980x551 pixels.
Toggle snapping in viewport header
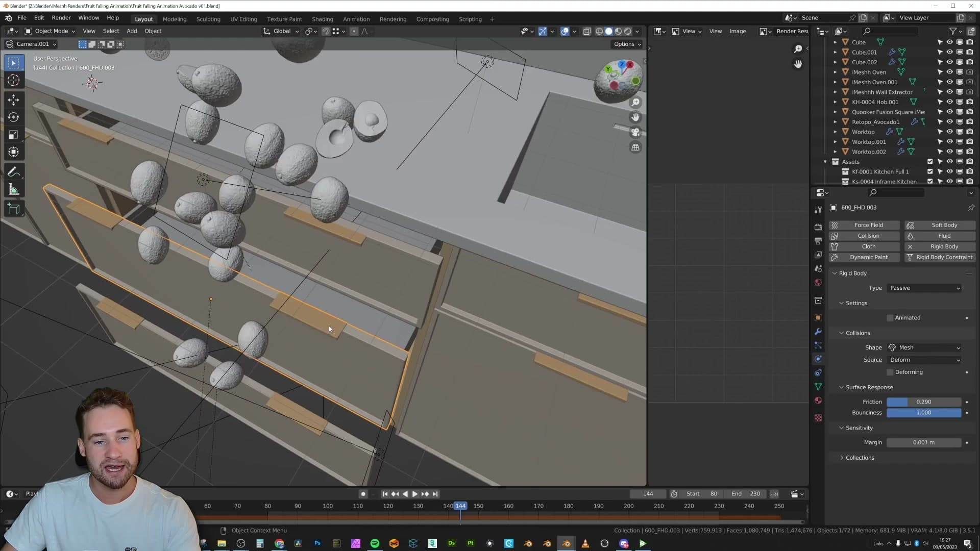326,31
